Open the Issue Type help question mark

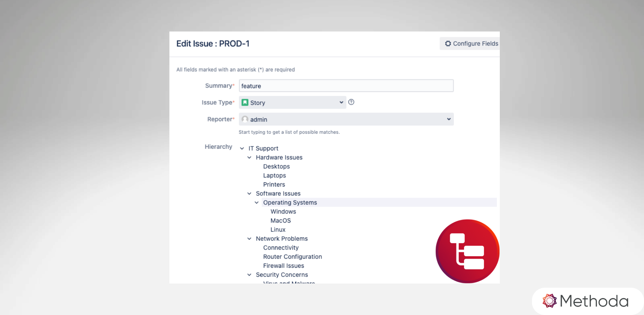[x=351, y=102]
